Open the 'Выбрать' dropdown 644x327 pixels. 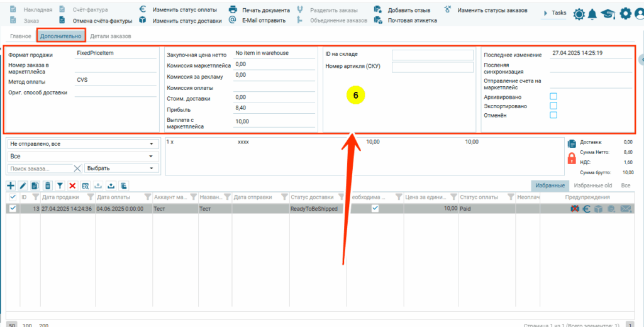[x=121, y=168]
